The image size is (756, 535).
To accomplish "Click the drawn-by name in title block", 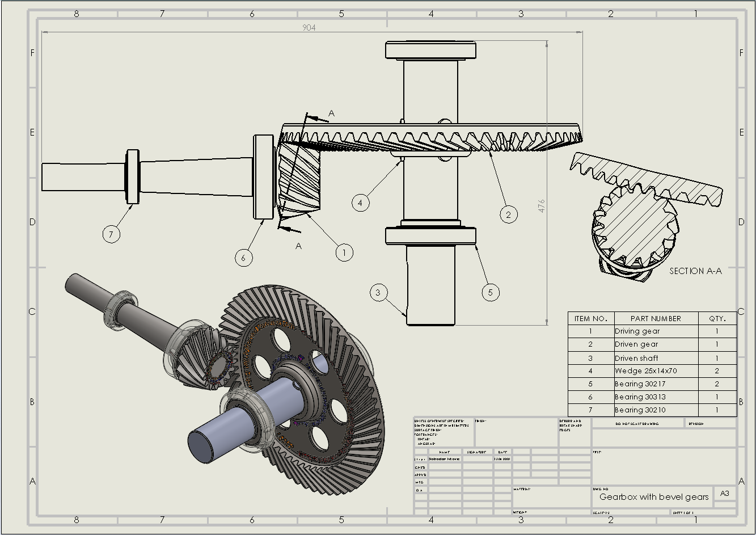I will (x=444, y=459).
